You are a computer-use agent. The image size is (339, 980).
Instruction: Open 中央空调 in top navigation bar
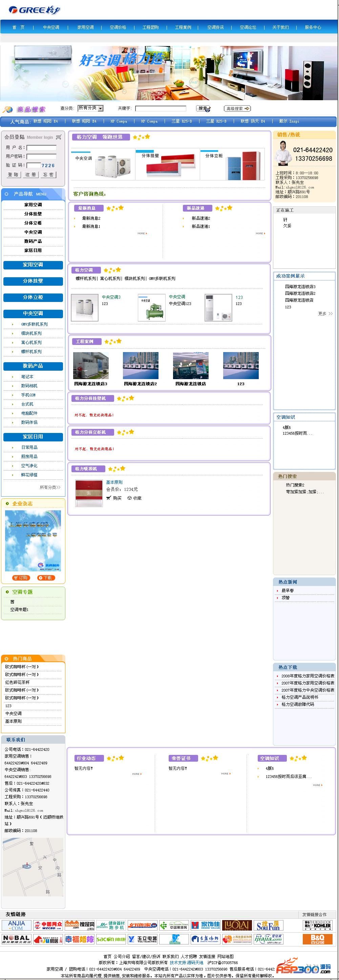[x=51, y=27]
